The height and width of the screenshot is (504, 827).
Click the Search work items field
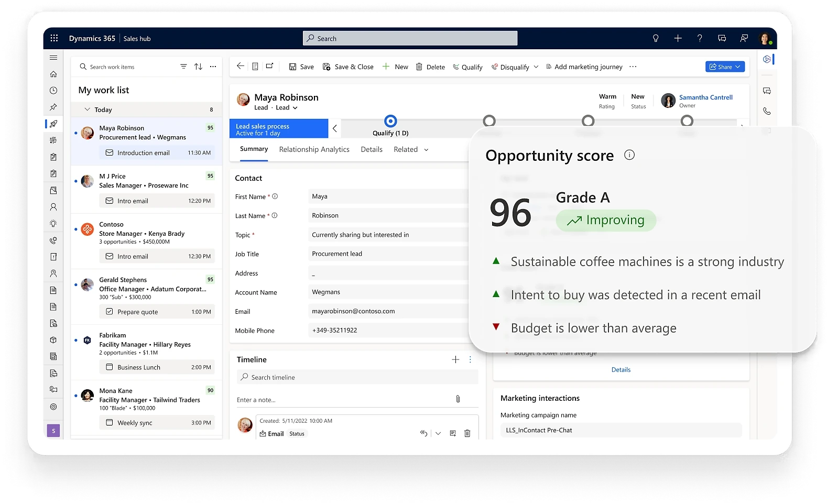click(126, 67)
